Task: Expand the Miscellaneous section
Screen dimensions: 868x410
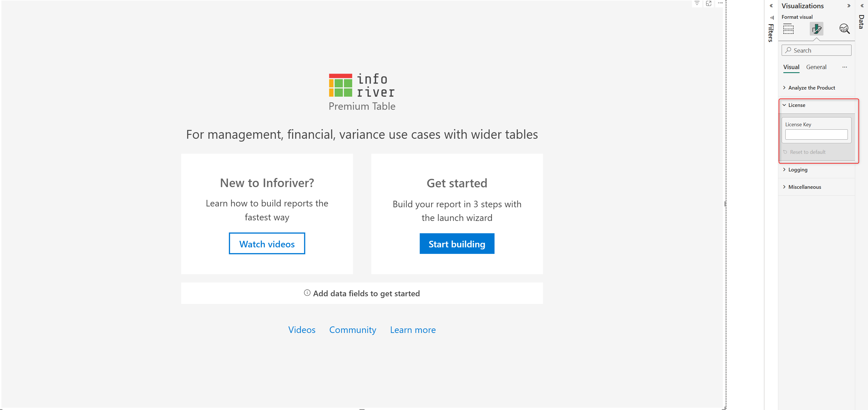Action: [804, 187]
